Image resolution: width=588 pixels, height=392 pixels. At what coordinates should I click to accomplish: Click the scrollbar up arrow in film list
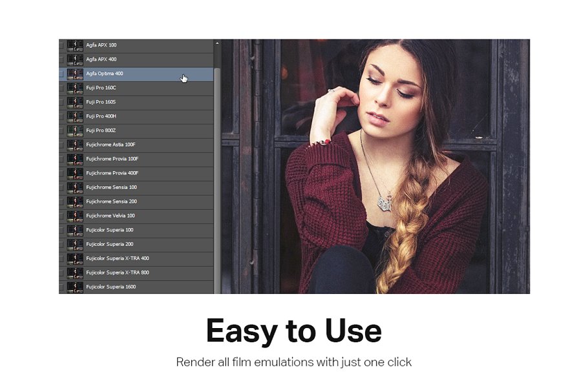(x=217, y=43)
